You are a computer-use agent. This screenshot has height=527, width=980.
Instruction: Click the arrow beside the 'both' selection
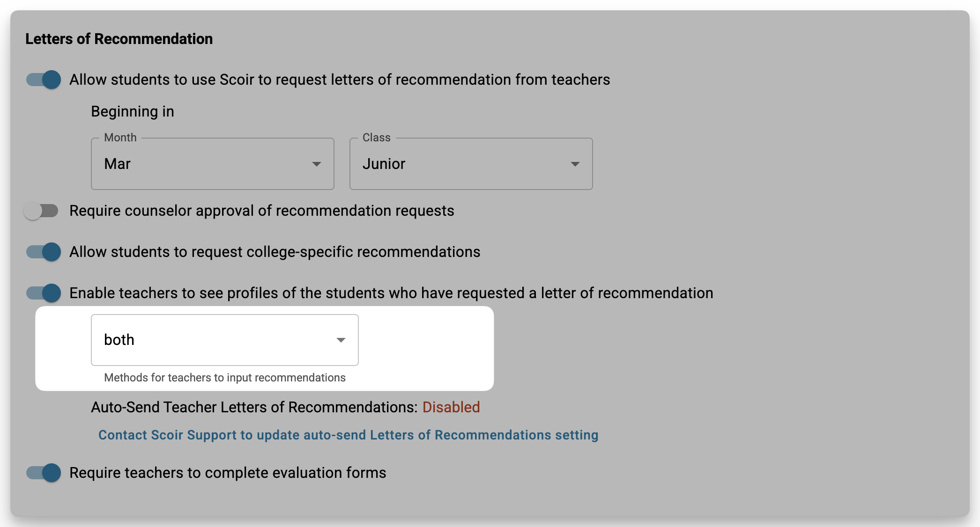[341, 340]
